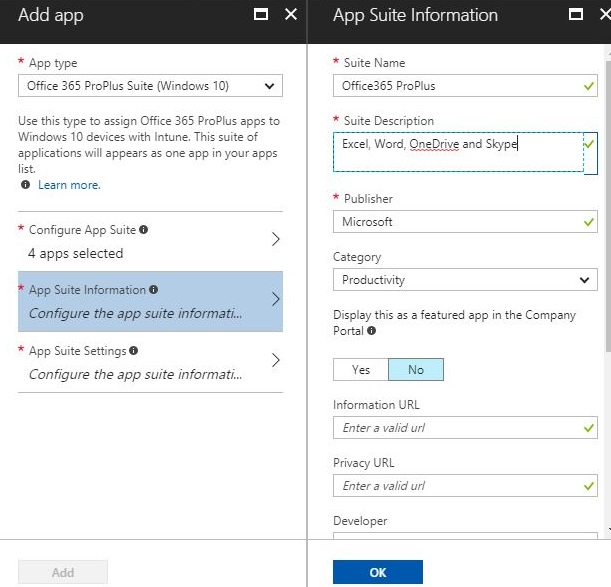Click the Publisher field containing Microsoft

[465, 222]
